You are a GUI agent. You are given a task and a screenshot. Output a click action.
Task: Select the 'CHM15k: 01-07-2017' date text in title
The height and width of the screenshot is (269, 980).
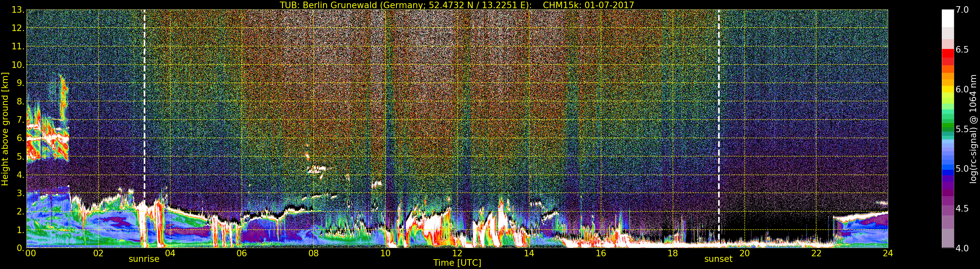(x=588, y=5)
